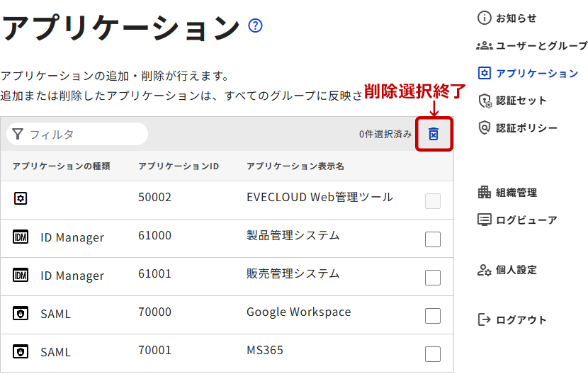Tick the MS365 checkbox

433,354
